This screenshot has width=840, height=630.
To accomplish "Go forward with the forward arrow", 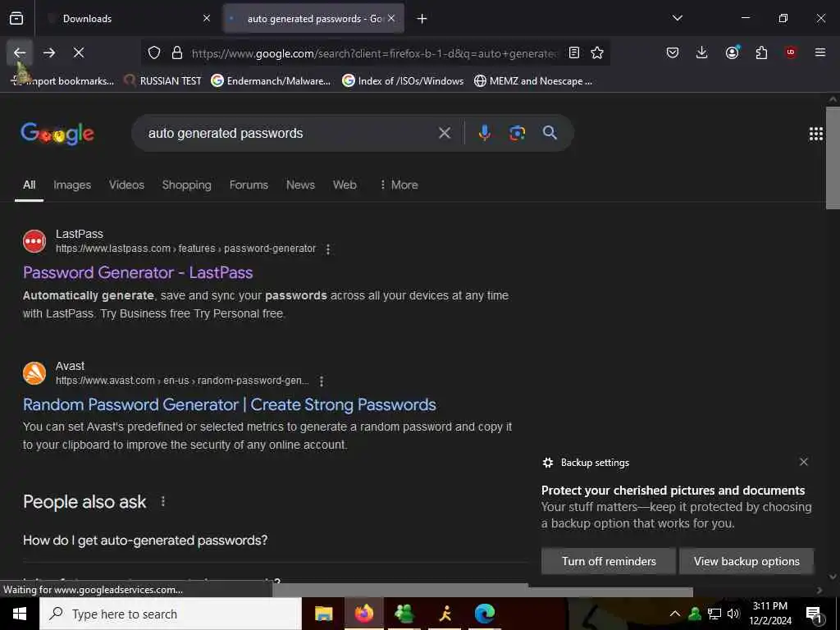I will click(x=49, y=52).
